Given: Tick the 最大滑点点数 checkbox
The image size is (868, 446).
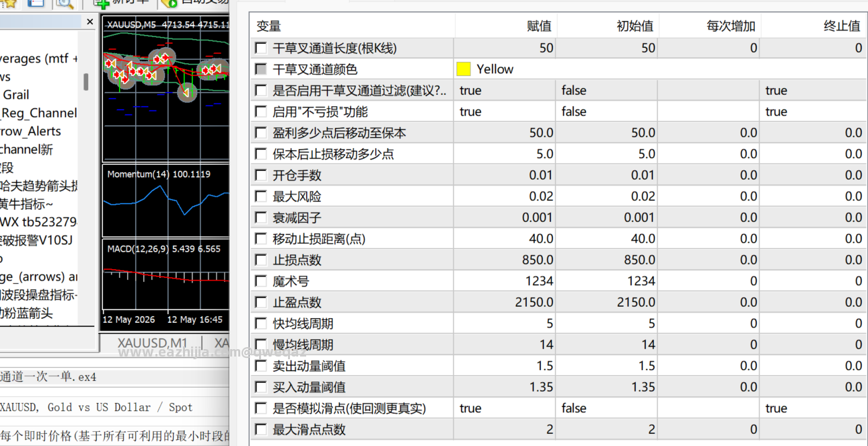Looking at the screenshot, I should coord(261,430).
